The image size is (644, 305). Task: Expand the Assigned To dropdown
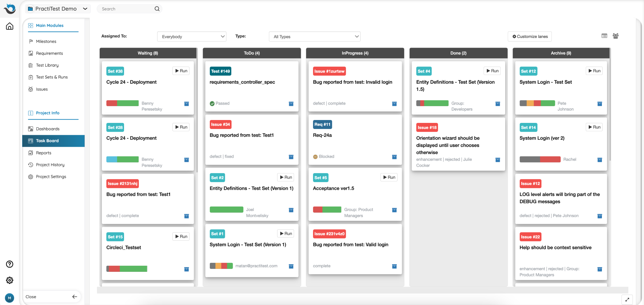pos(192,36)
